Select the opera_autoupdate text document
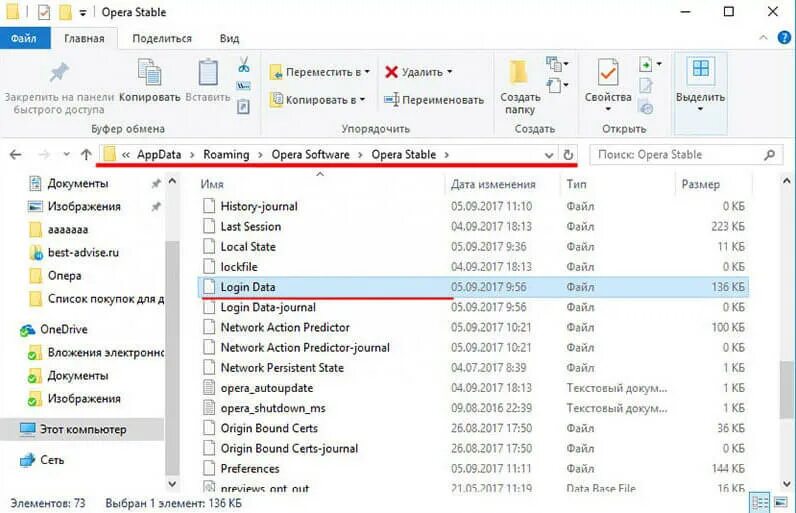Viewport: 796px width, 513px height. click(472, 388)
